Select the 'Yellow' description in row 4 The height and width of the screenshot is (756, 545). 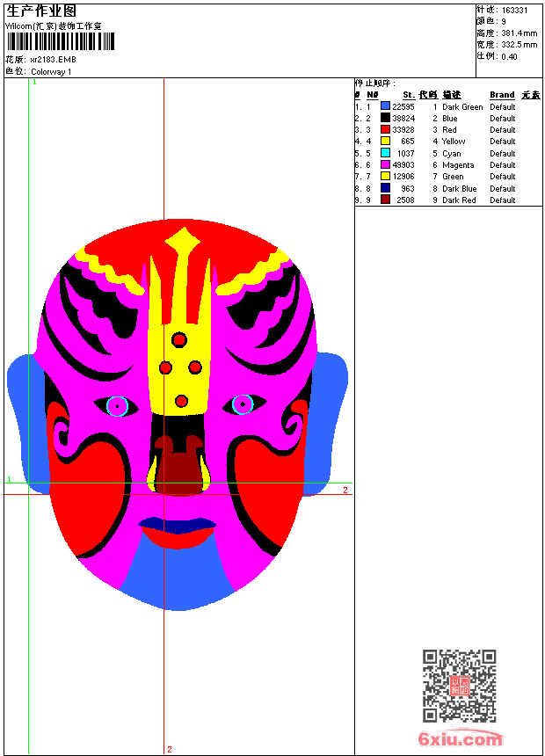click(454, 142)
